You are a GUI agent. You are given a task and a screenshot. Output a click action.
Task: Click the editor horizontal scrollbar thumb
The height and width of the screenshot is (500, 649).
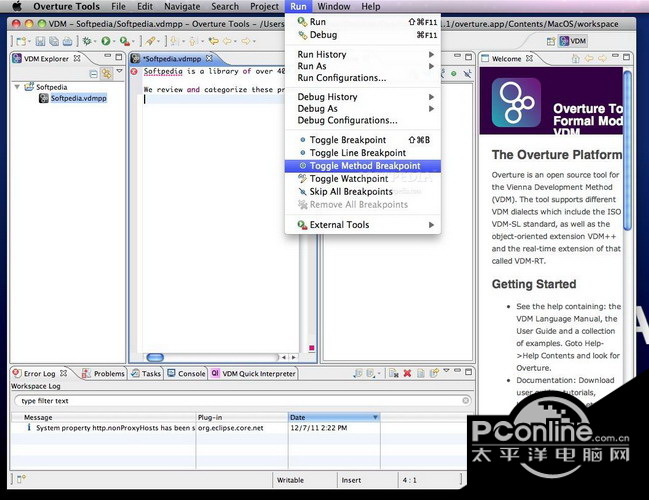(x=155, y=357)
